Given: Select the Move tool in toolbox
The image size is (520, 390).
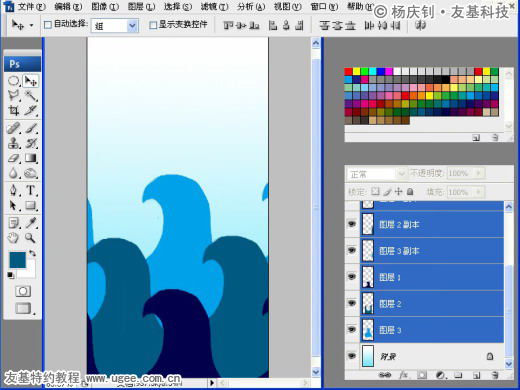Looking at the screenshot, I should click(x=31, y=81).
